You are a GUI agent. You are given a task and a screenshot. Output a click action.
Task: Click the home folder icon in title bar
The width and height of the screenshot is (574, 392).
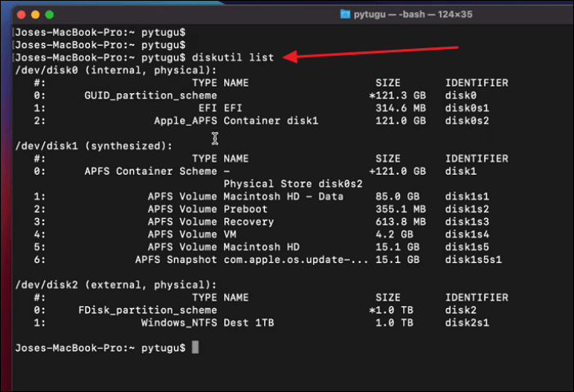(x=345, y=15)
